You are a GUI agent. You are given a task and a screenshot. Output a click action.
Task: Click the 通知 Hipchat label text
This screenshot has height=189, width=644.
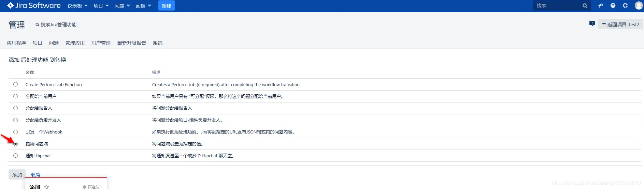38,156
